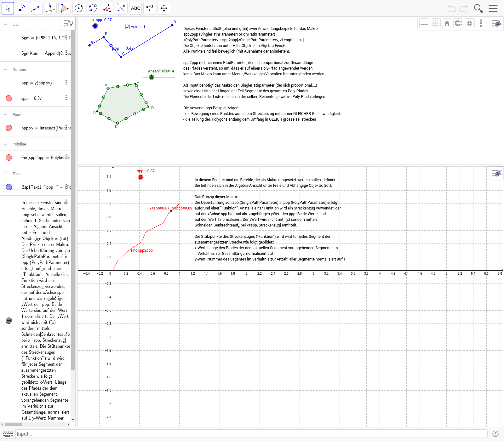The height and width of the screenshot is (441, 504).
Task: Open options menu for Bsp1Text1 row
Action: [66, 186]
